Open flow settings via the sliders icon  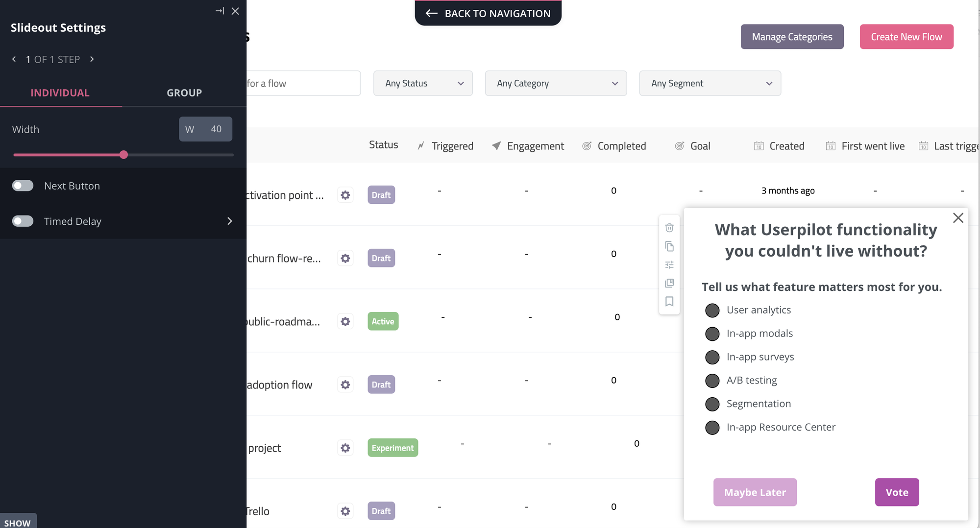(669, 264)
